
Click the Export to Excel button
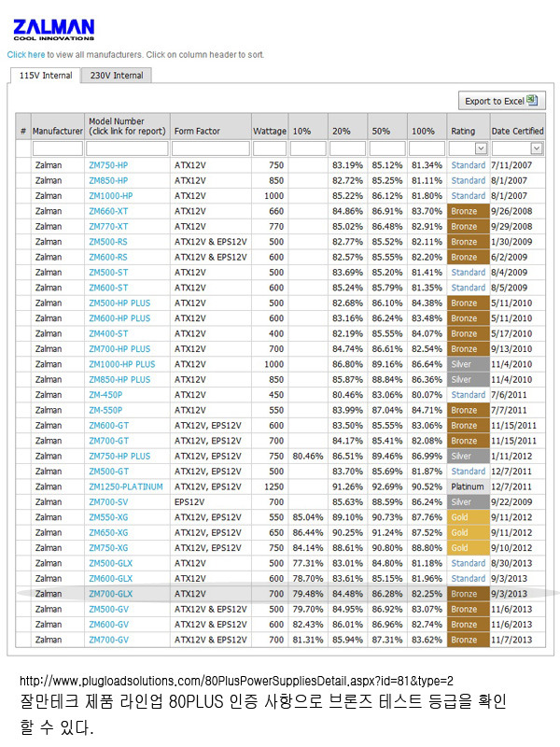(x=502, y=101)
